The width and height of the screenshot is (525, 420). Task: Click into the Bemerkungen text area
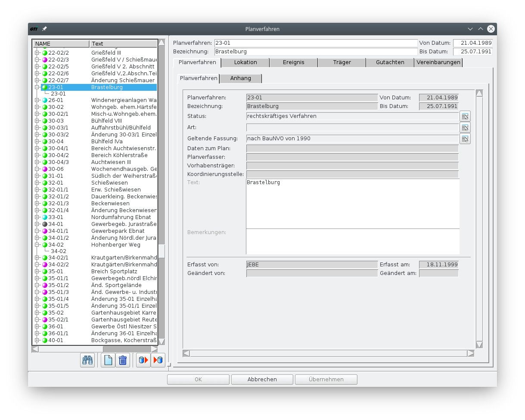(352, 241)
